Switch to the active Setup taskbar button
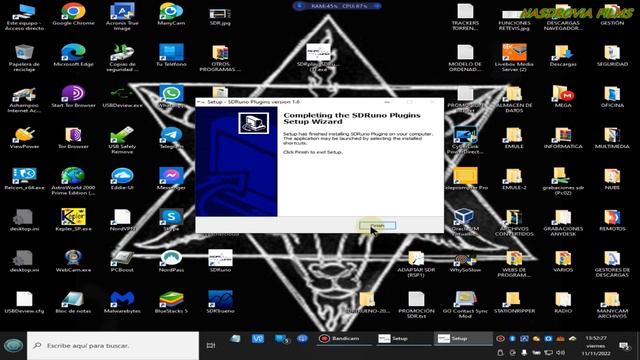Viewport: 640px width, 360px height. click(462, 338)
